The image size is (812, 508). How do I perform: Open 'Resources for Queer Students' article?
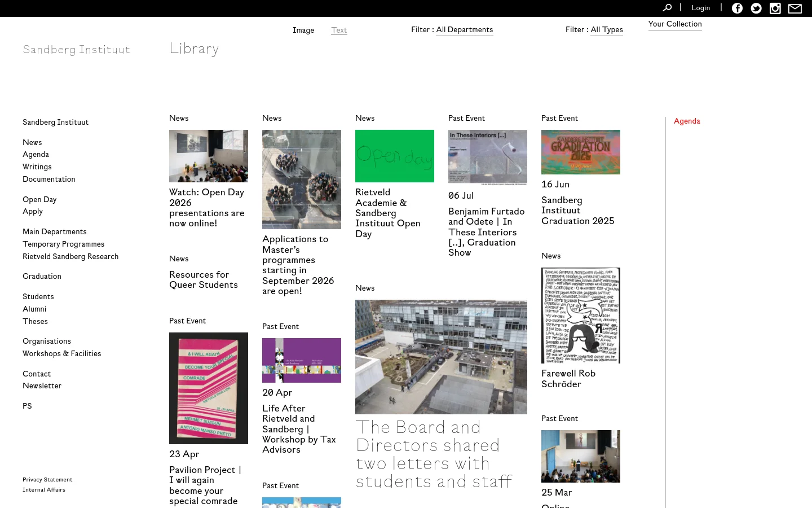click(x=204, y=280)
